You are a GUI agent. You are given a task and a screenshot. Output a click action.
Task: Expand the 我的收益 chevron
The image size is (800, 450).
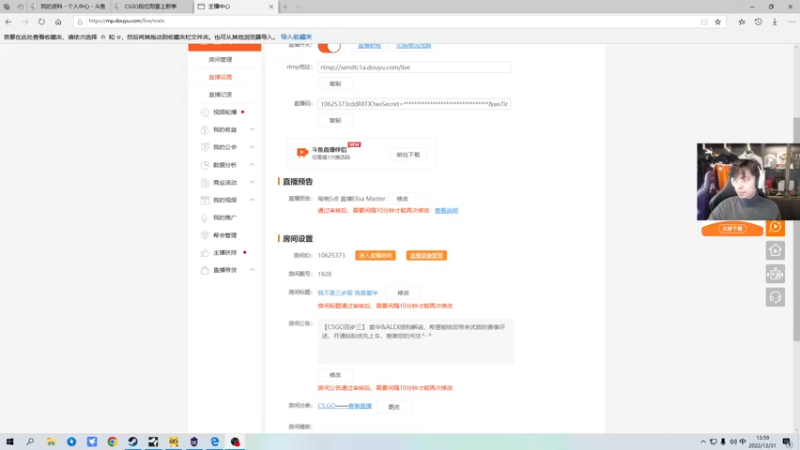click(x=252, y=130)
